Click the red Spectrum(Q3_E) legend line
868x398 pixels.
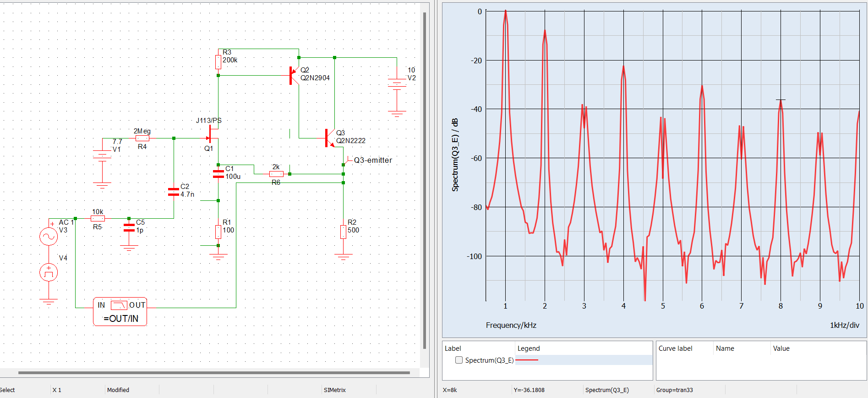(x=527, y=360)
